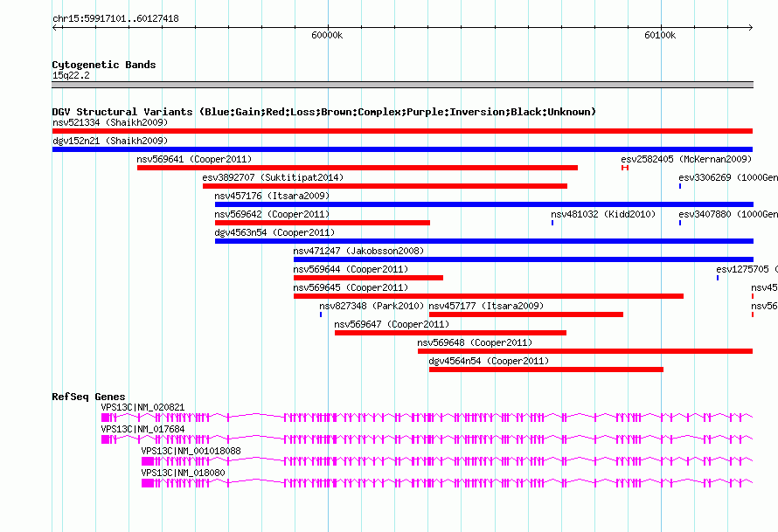
Task: Click the nsv521334 (Shaikh2009) variant label
Action: (x=110, y=122)
